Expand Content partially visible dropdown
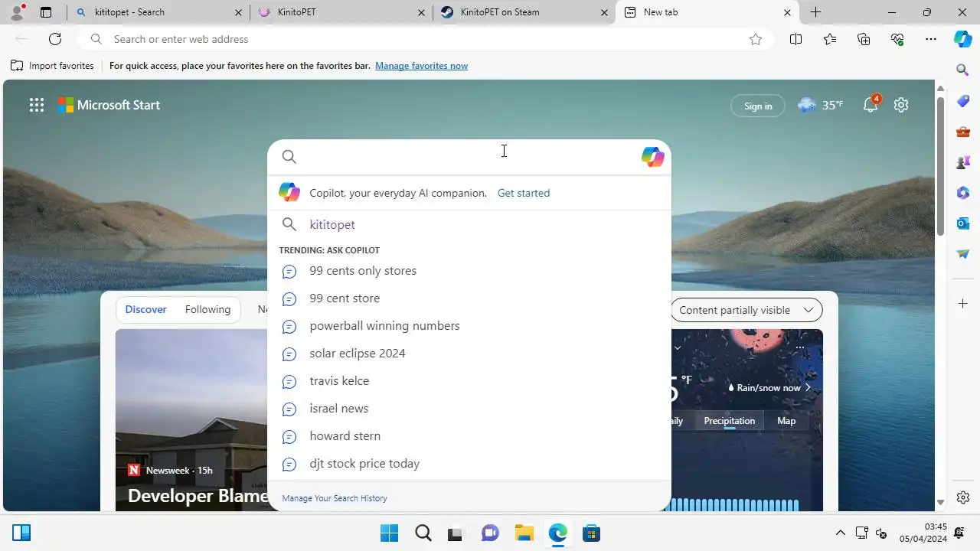Viewport: 980px width, 551px height. [746, 310]
